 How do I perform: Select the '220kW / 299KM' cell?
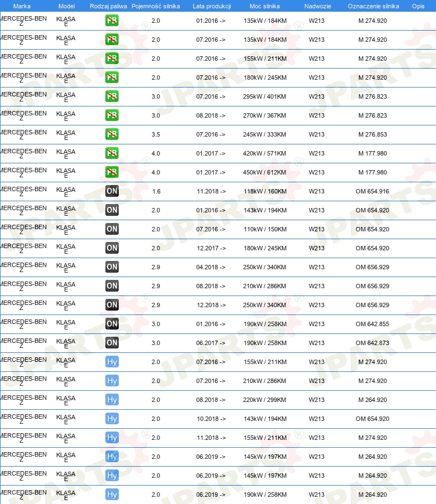(265, 400)
